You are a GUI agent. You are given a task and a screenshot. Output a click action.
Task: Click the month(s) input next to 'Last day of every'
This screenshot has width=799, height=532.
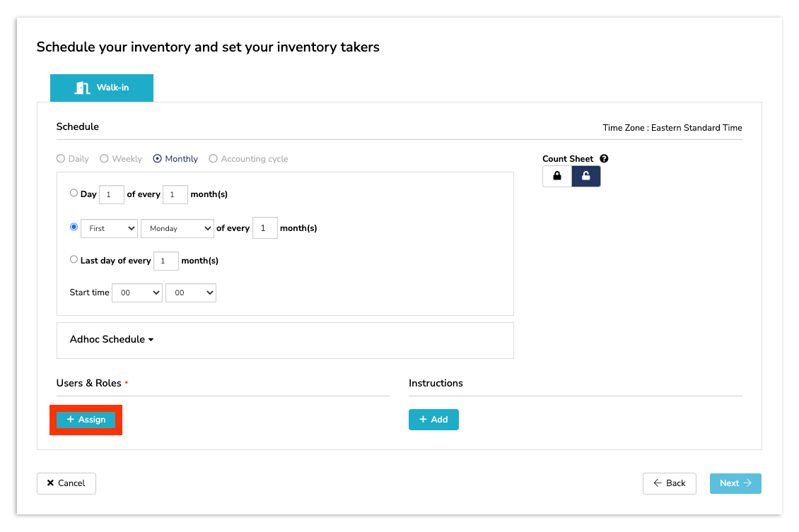pyautogui.click(x=165, y=261)
